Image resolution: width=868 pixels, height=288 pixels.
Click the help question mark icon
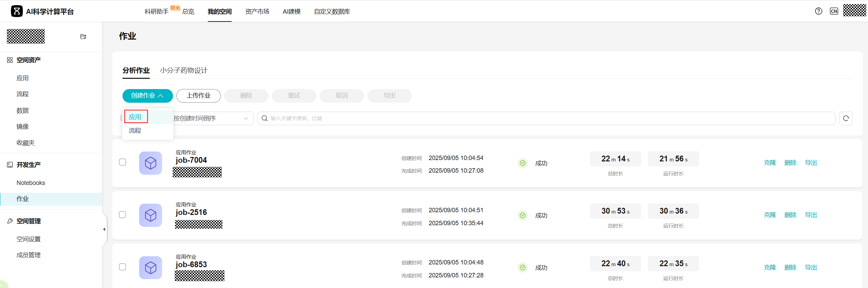coord(818,11)
